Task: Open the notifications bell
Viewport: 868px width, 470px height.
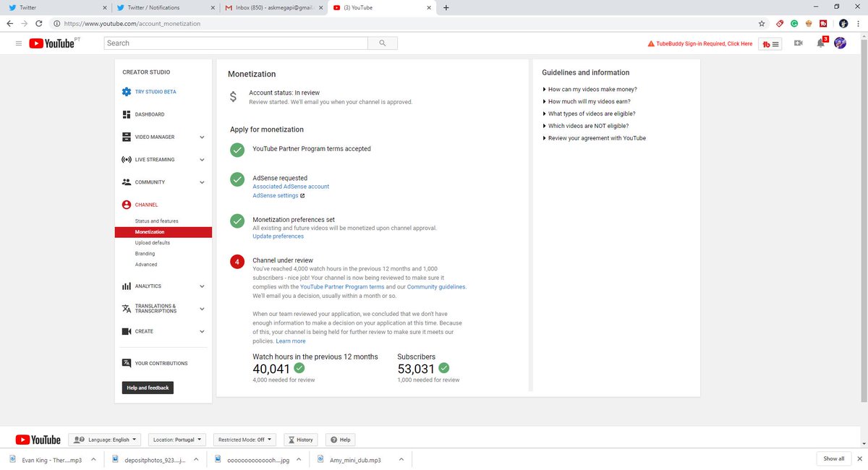Action: point(820,43)
